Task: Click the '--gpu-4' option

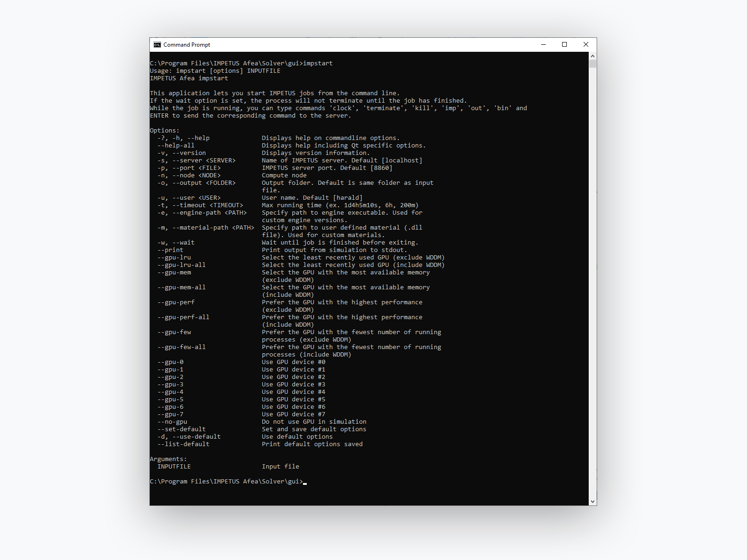Action: coord(170,392)
